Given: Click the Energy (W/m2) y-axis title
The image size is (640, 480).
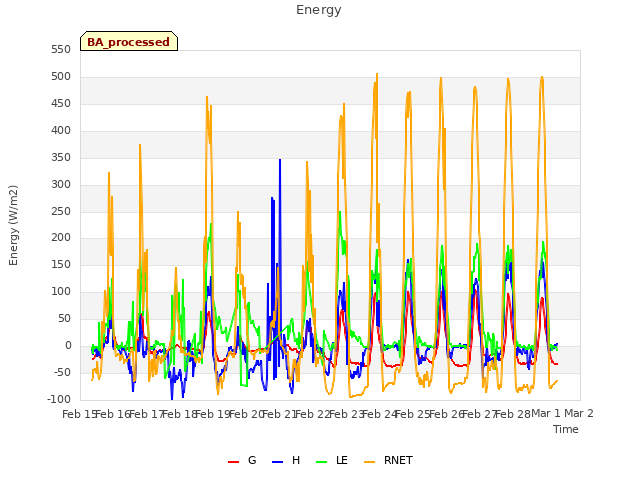Looking at the screenshot, I should (x=13, y=225).
